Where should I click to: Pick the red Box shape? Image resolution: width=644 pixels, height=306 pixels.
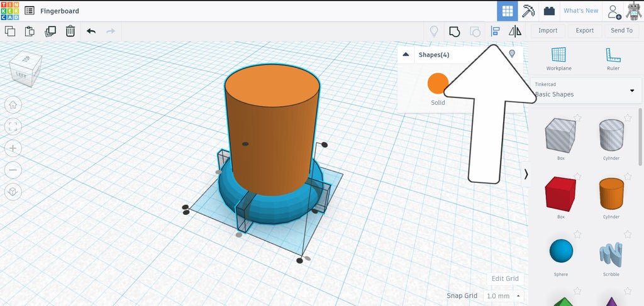[560, 194]
